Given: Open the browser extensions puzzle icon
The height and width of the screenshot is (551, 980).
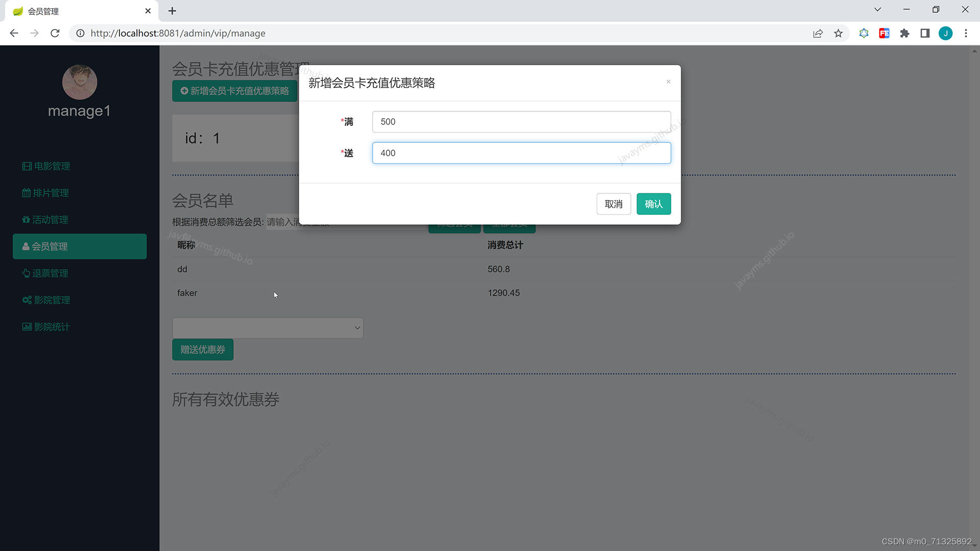Looking at the screenshot, I should tap(904, 33).
